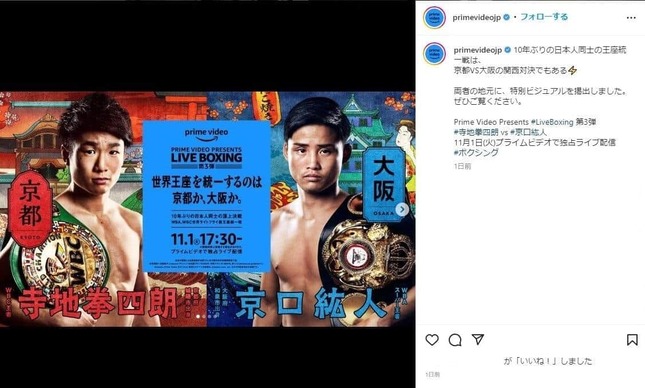Image resolution: width=645 pixels, height=388 pixels.
Task: Save the post with the bookmark icon
Action: (x=632, y=339)
